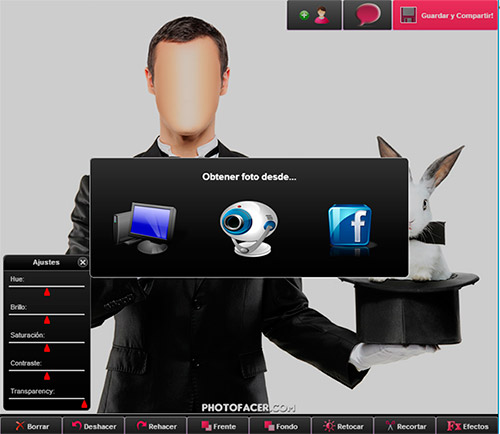
Task: Click the Brillo slider handle
Action: (47, 320)
